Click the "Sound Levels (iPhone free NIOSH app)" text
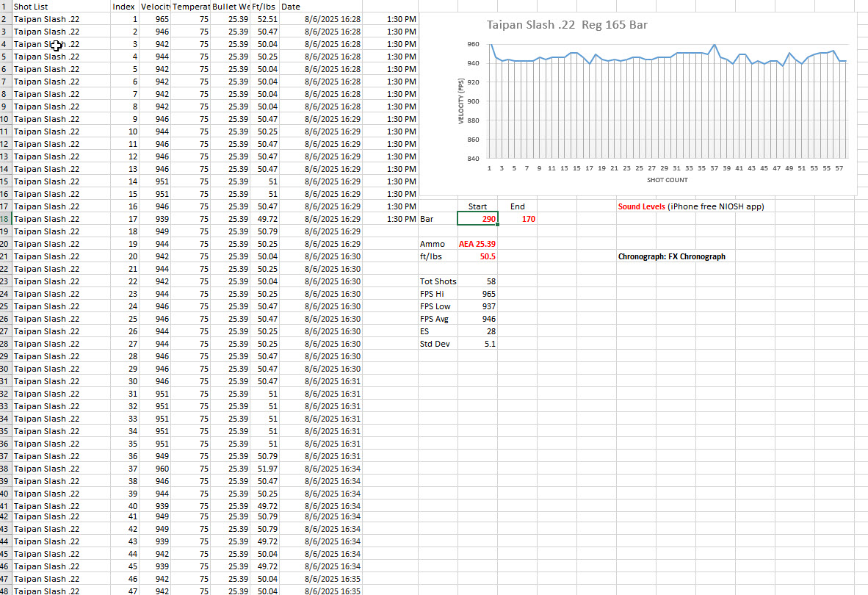868x595 pixels. coord(691,206)
